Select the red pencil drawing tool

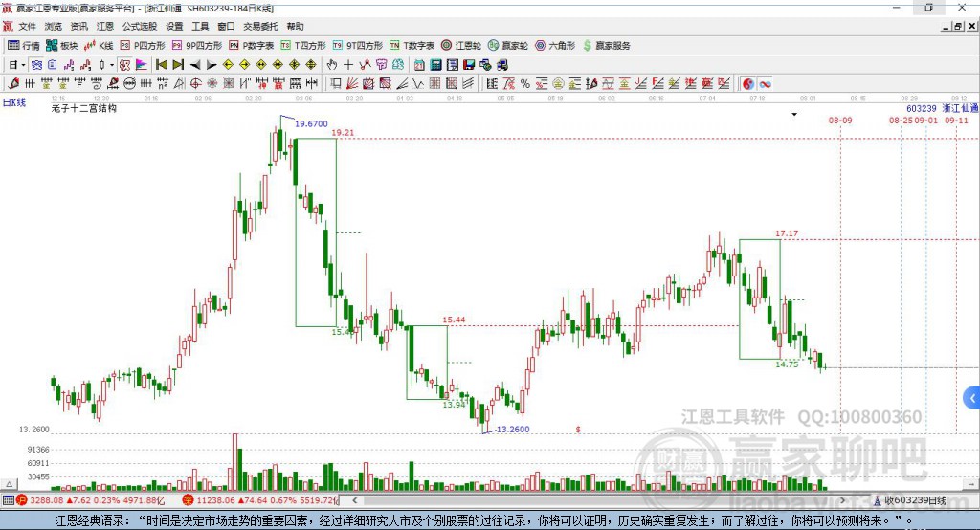click(13, 84)
